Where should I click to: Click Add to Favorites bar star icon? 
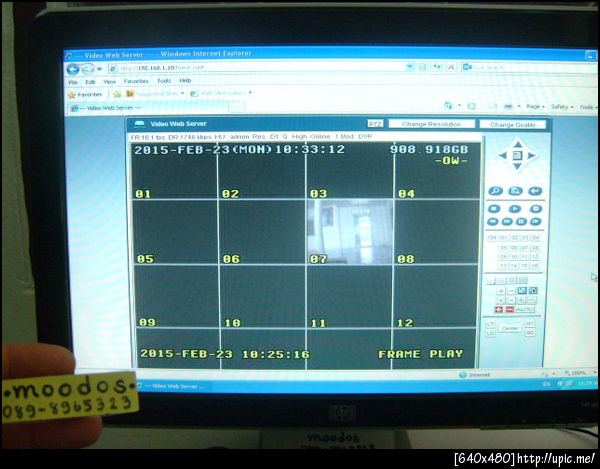[117, 94]
